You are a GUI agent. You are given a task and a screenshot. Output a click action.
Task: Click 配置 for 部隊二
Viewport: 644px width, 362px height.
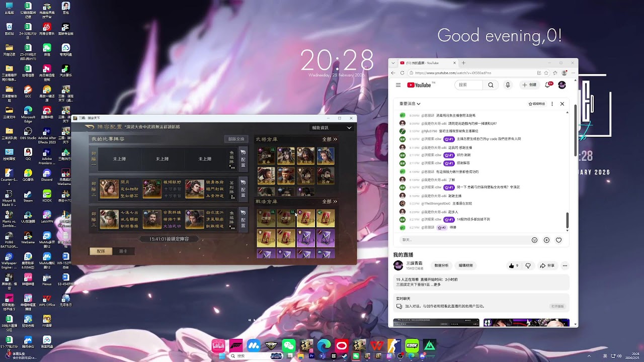coord(243,189)
